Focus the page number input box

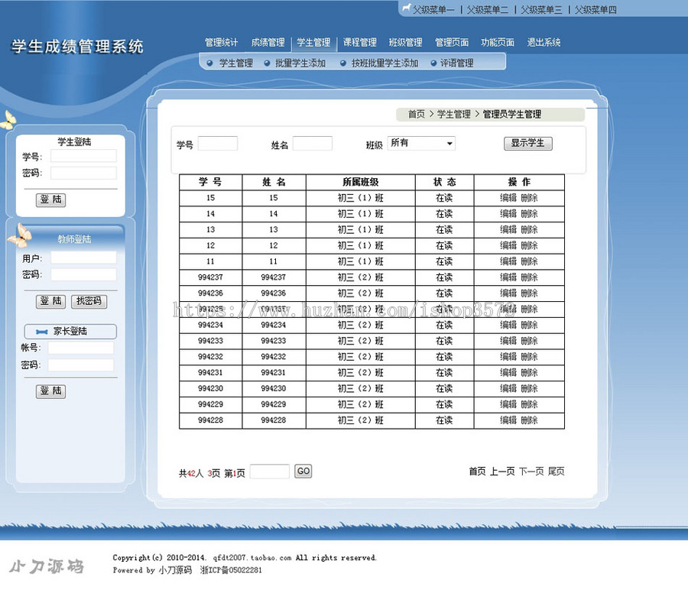269,472
